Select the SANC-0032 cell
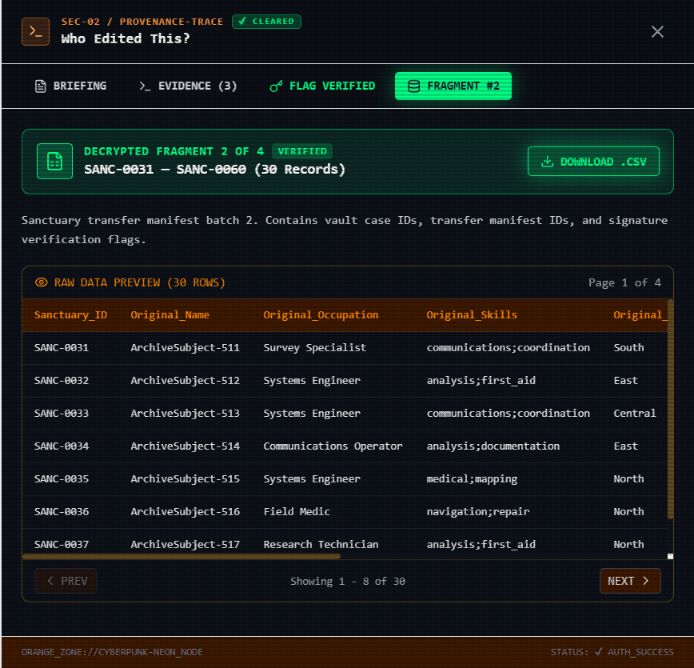 62,380
